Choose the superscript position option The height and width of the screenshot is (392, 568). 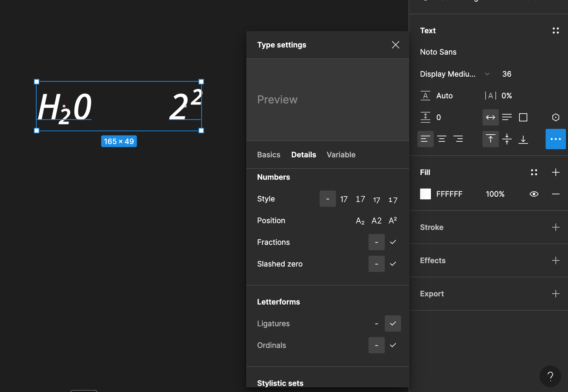pos(393,220)
